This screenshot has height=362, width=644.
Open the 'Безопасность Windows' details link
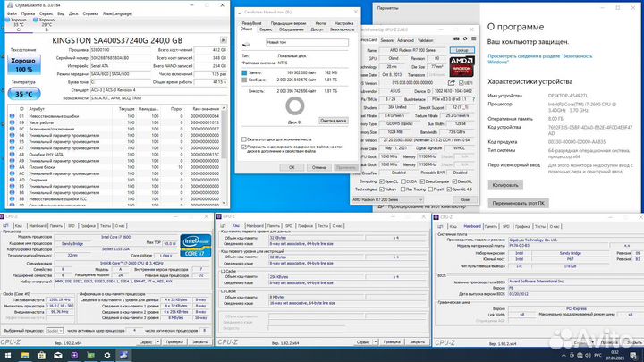(539, 59)
